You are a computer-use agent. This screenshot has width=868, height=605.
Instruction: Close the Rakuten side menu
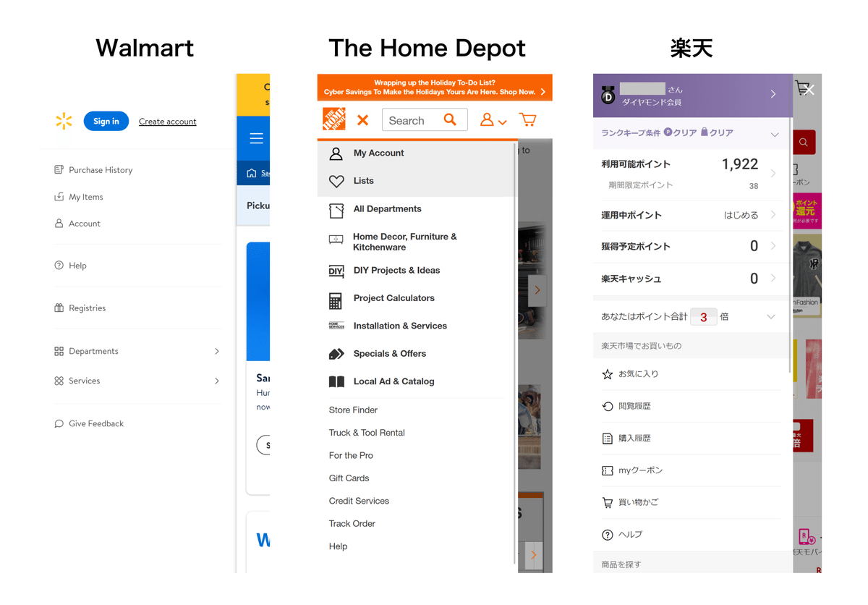click(x=809, y=90)
